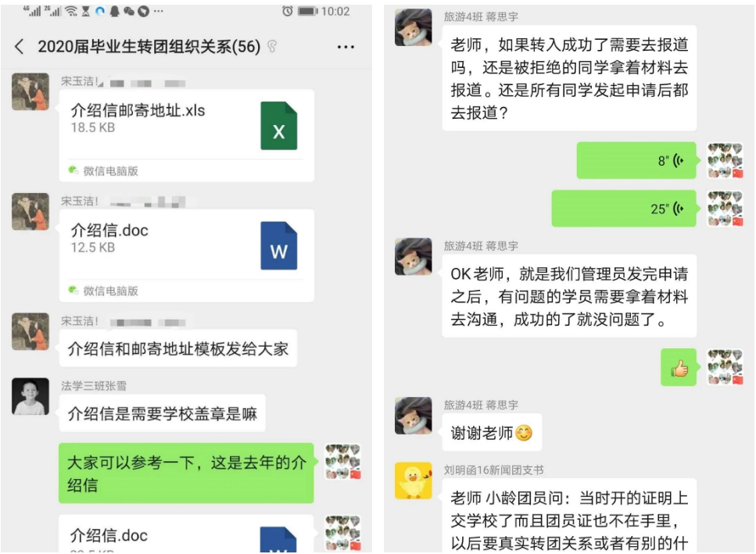The height and width of the screenshot is (554, 756).
Task: Tap 法学三班张雪's black-and-white avatar
Action: coord(30,396)
